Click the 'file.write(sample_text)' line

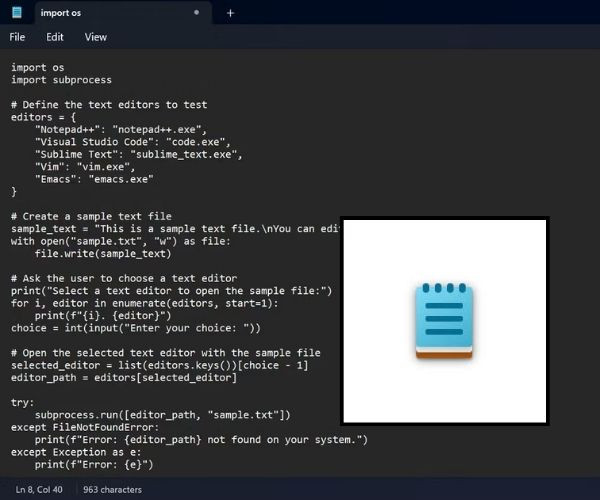point(103,254)
